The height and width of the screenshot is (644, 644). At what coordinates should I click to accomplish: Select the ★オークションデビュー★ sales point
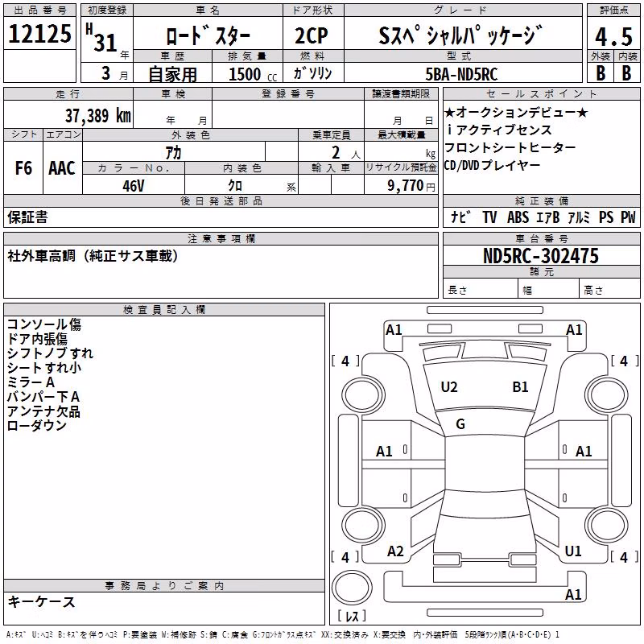[517, 112]
